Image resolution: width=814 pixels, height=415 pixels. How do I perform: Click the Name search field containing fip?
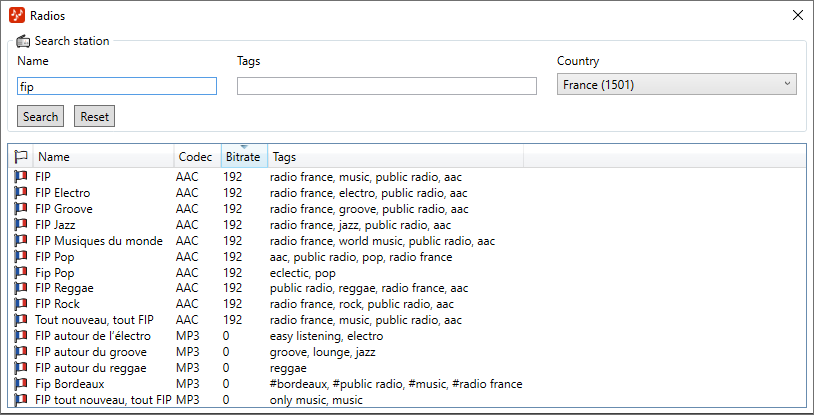click(117, 86)
